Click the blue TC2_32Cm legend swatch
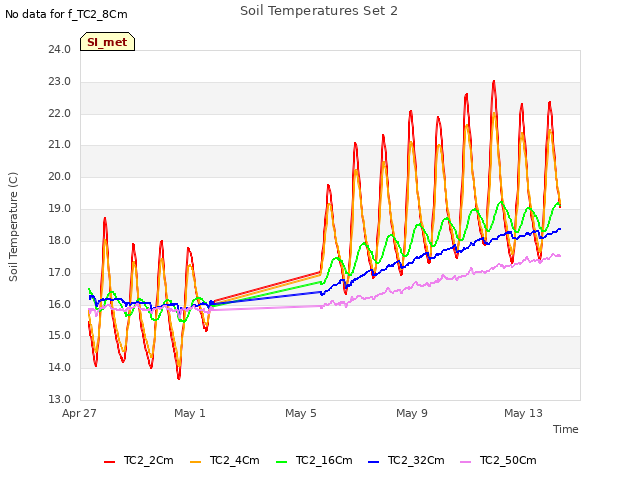Screen dimensions: 640x480 pos(373,462)
